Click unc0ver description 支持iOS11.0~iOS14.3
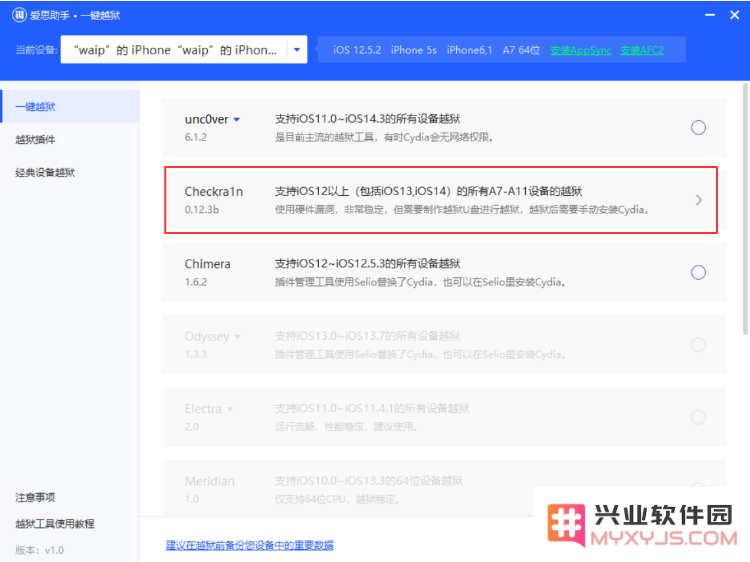Screen dimensions: 750x562 (367, 119)
